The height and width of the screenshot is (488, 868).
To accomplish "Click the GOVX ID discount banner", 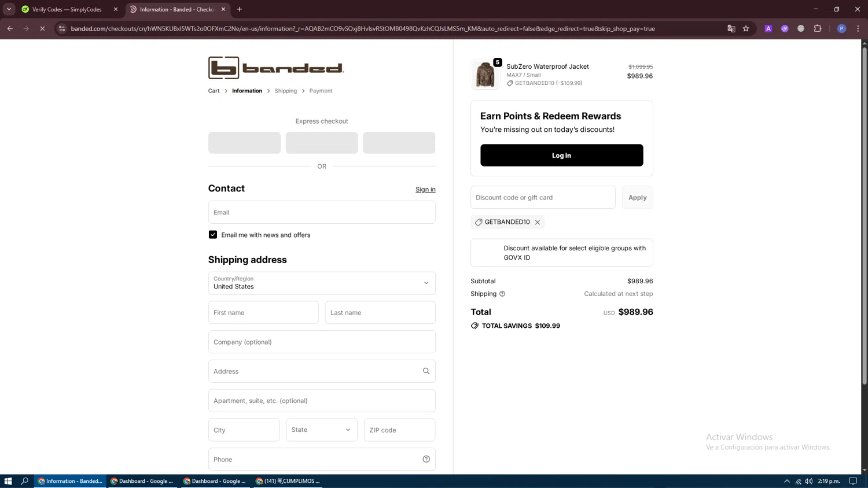I will pos(561,253).
